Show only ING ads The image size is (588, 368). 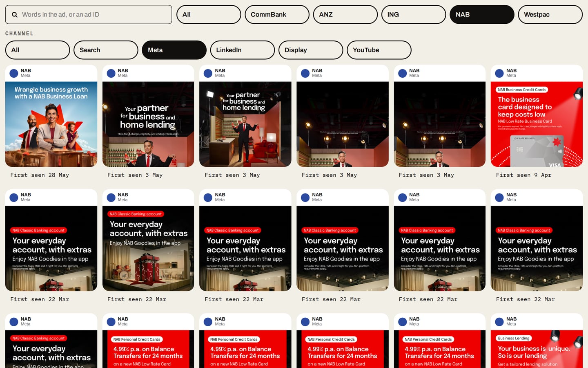pyautogui.click(x=414, y=15)
